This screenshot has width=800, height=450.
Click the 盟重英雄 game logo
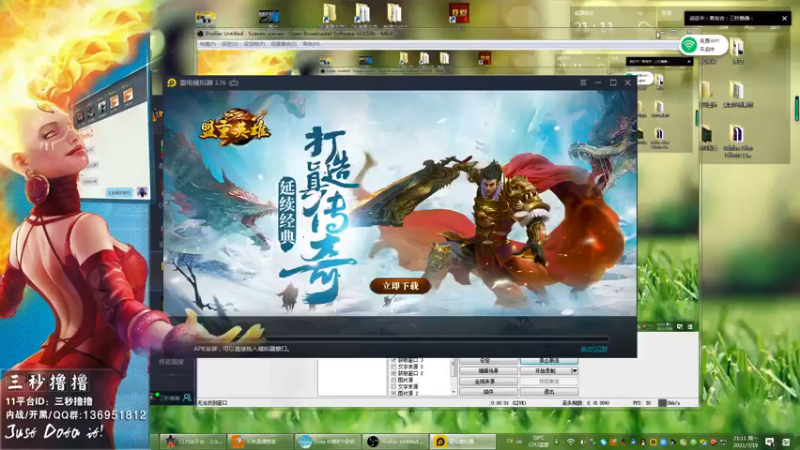pyautogui.click(x=235, y=128)
